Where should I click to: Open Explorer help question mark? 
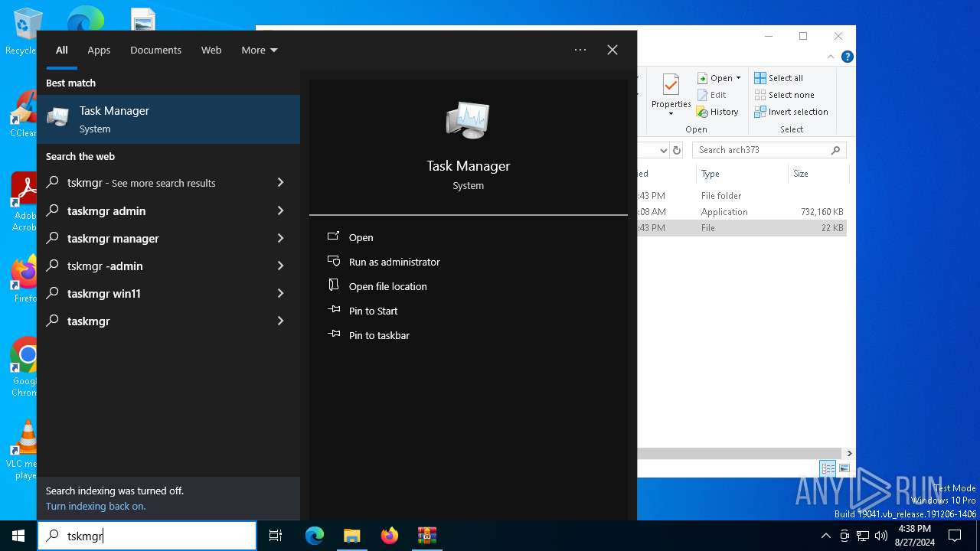point(847,57)
